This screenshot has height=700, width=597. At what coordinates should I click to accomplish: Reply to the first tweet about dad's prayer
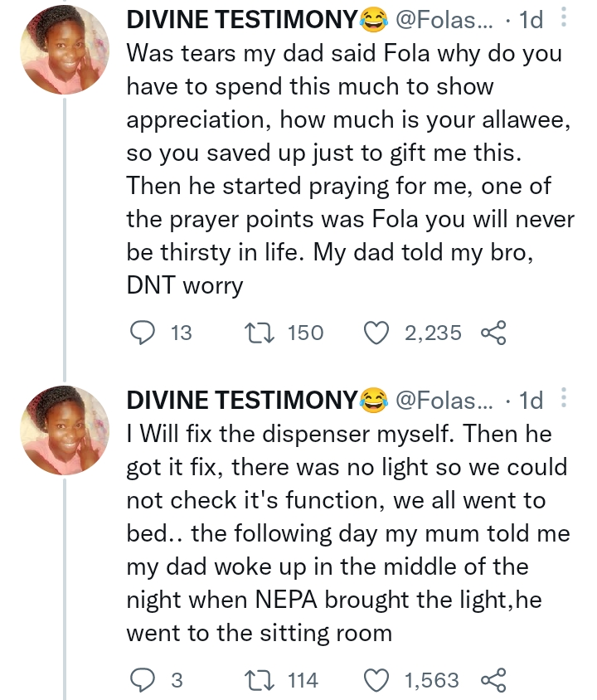click(144, 333)
